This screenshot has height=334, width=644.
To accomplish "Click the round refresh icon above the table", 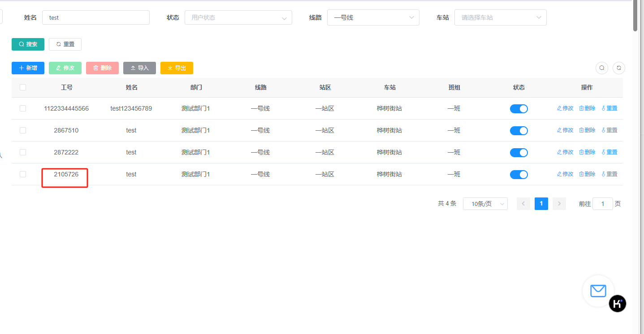I will [x=619, y=68].
